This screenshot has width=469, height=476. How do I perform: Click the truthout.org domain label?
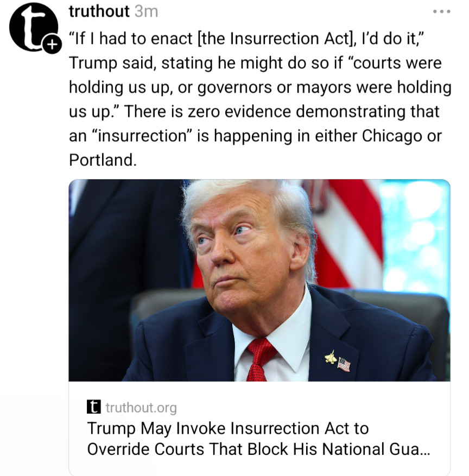141,408
